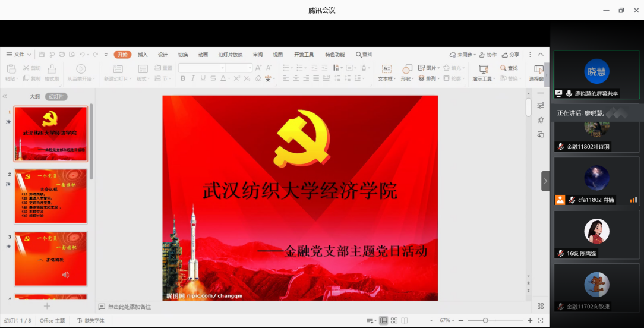Click the Bold formatting icon

[x=183, y=78]
